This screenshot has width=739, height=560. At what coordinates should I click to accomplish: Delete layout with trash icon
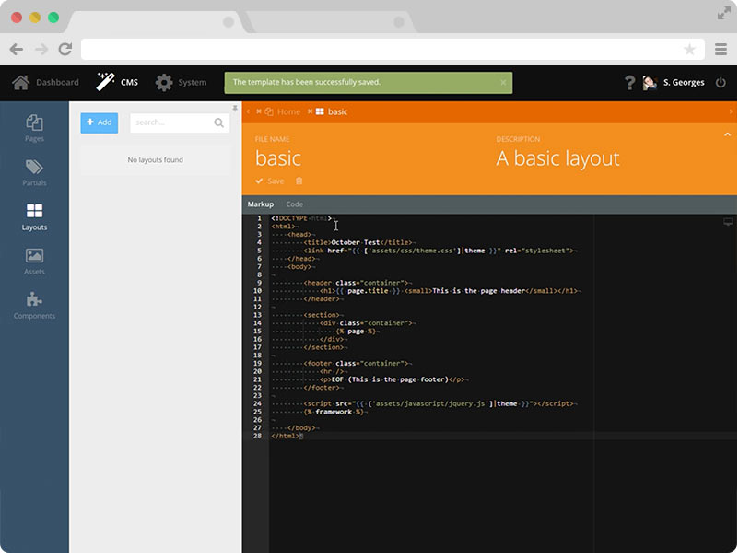coord(299,181)
